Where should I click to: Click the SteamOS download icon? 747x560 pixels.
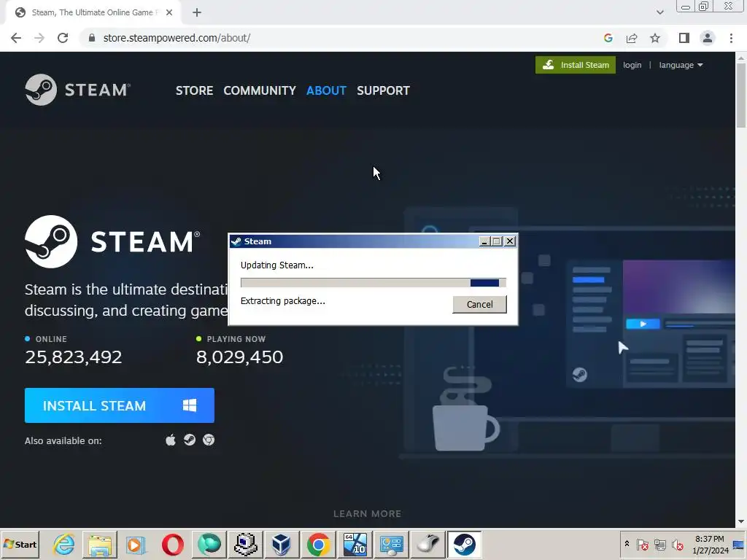click(x=190, y=440)
